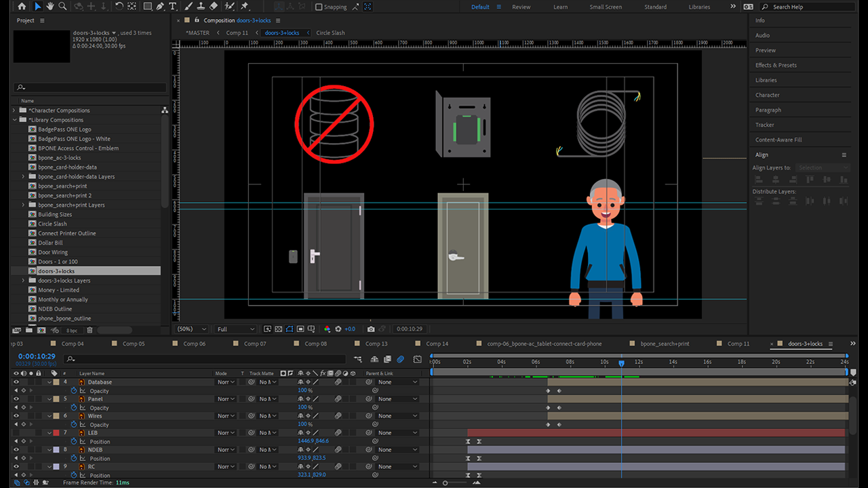Click the LEB layer red label color
868x488 pixels.
56,433
